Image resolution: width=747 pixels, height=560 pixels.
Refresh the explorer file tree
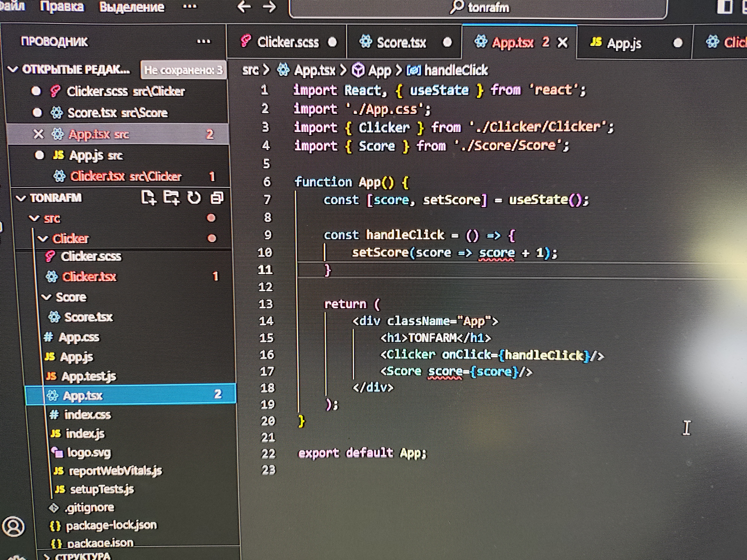pos(194,198)
